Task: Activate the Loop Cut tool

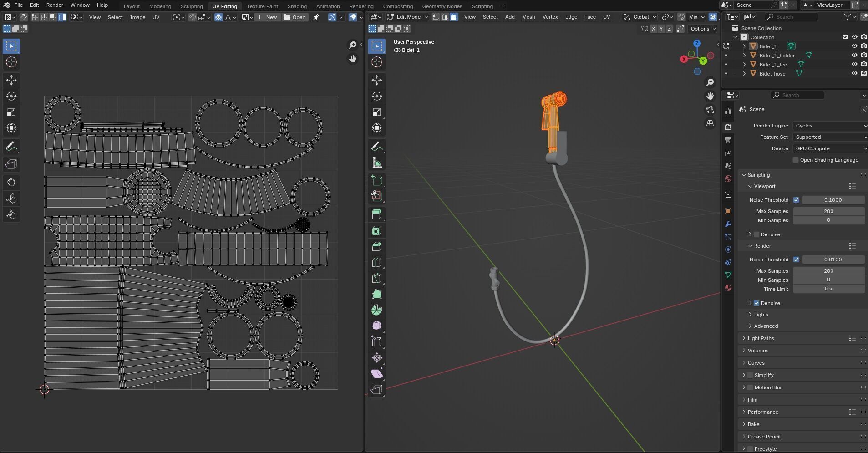Action: click(377, 262)
